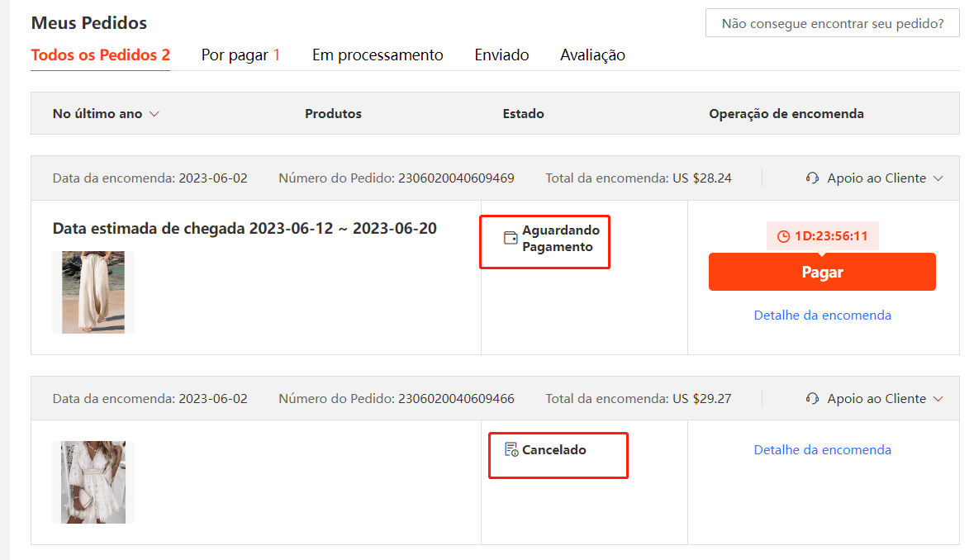This screenshot has width=969, height=560.
Task: Click the beige pants product thumbnail
Action: (93, 292)
